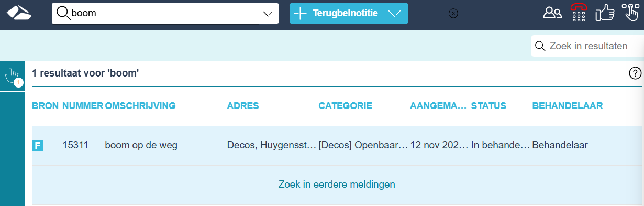
Task: Open the help question mark icon
Action: 635,73
